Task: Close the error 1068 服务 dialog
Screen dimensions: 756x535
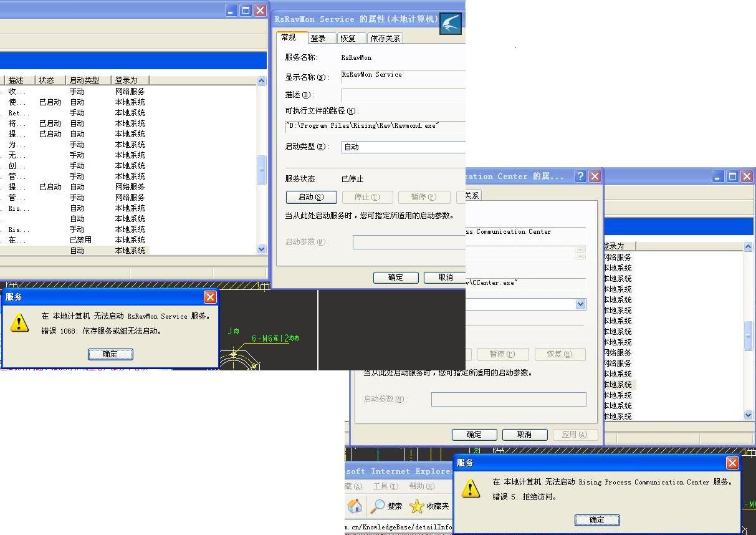Action: point(210,297)
